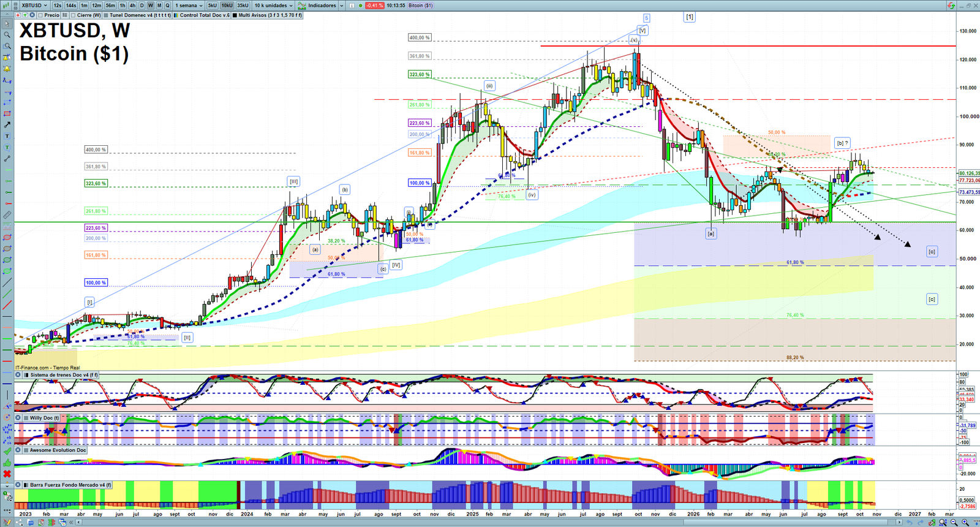The height and width of the screenshot is (527, 980).
Task: Toggle the Sistema de trenes Doc v4 panel box
Action: pos(26,375)
